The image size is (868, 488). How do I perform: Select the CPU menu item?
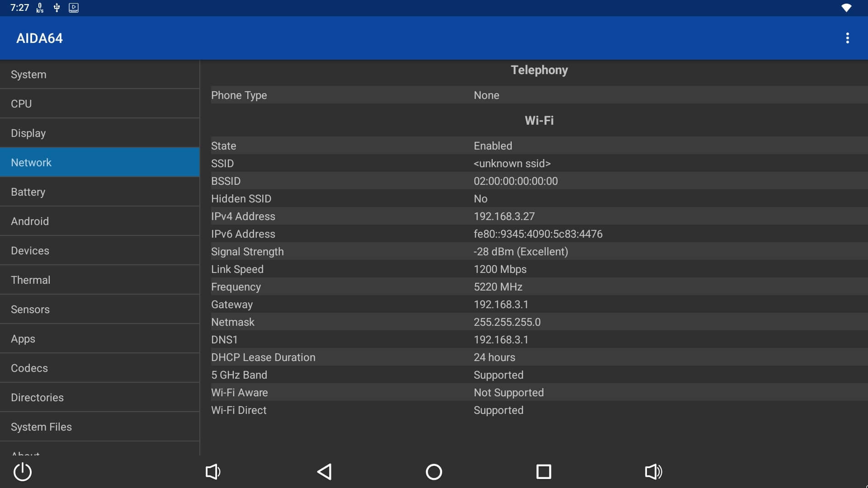99,104
